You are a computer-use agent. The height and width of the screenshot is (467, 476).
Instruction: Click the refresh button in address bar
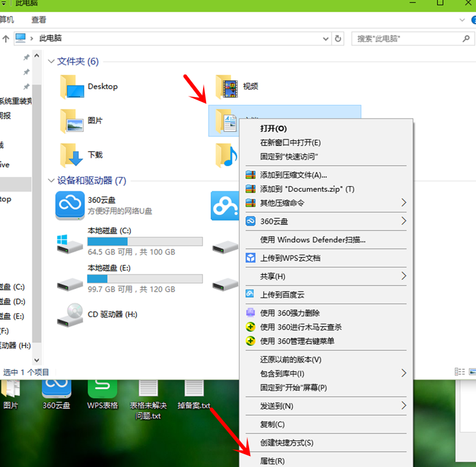[x=338, y=39]
